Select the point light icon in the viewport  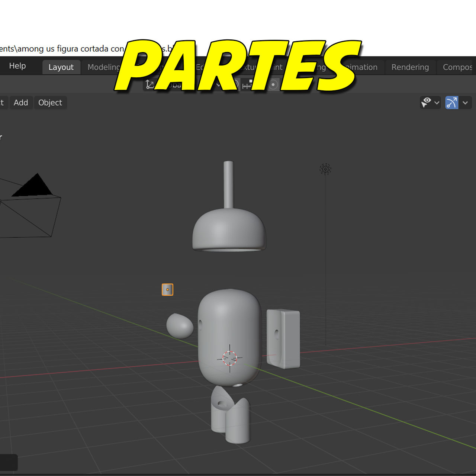pos(325,169)
